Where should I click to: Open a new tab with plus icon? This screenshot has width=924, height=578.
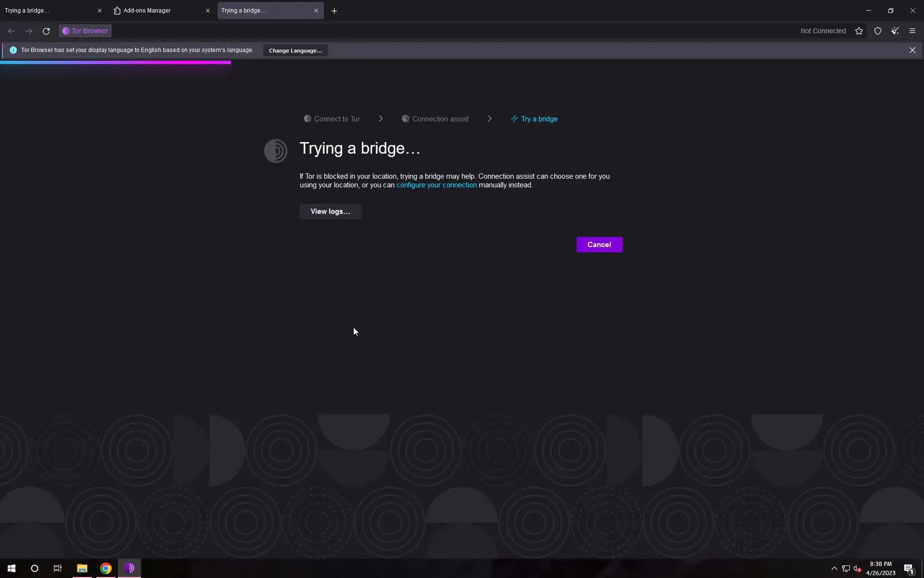pos(334,11)
